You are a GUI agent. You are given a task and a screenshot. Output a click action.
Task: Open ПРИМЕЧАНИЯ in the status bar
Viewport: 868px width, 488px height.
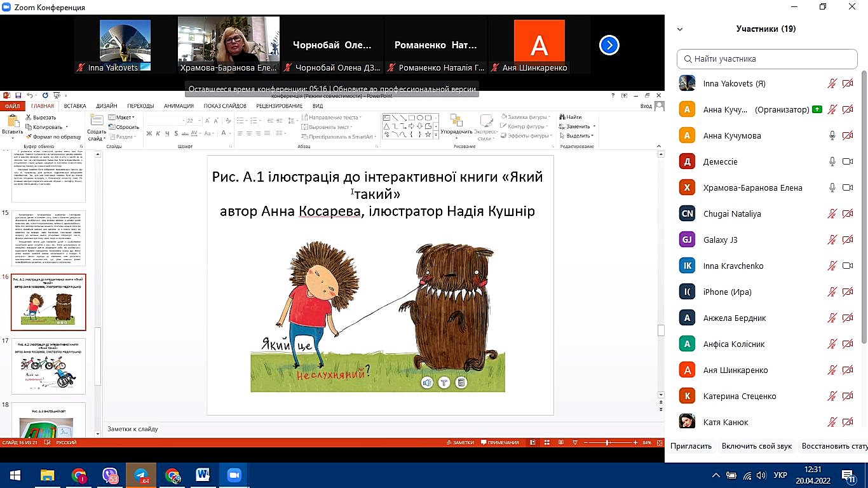tap(500, 442)
